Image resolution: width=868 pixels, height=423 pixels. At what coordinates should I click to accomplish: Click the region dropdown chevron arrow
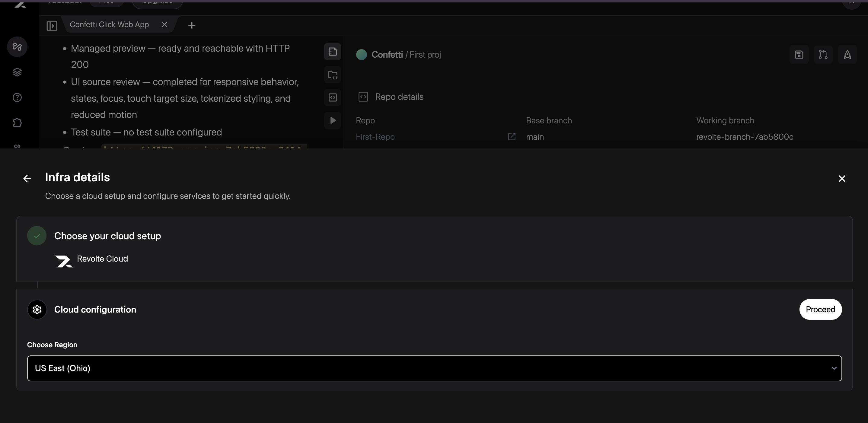(834, 368)
